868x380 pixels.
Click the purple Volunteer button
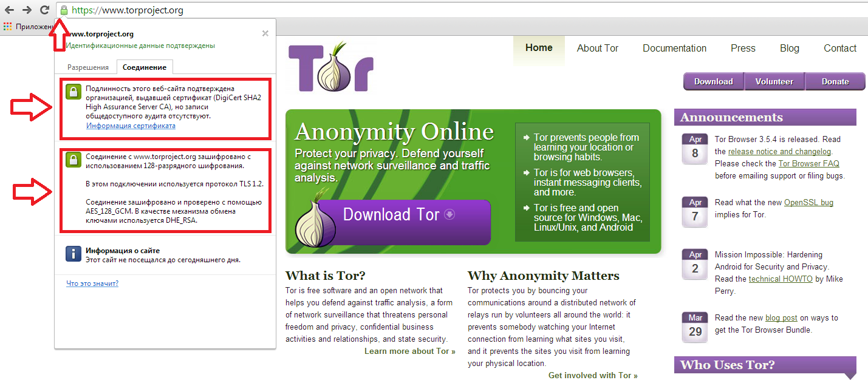coord(774,81)
